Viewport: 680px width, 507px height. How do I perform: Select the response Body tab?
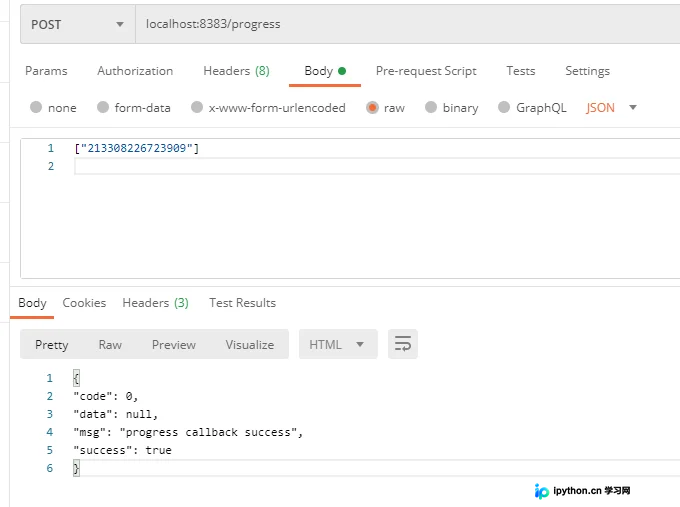tap(32, 303)
